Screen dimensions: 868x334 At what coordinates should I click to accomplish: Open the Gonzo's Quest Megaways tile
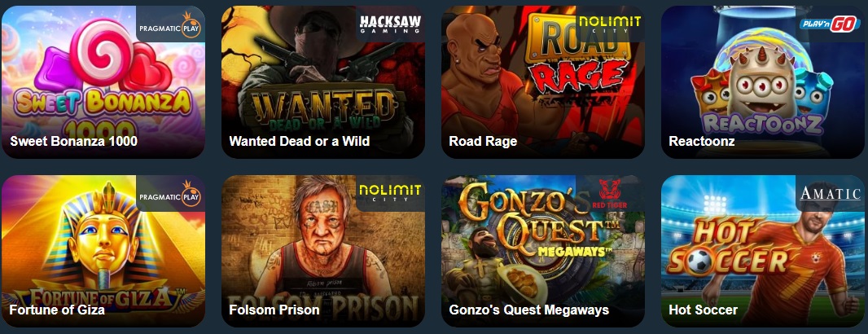coord(543,251)
